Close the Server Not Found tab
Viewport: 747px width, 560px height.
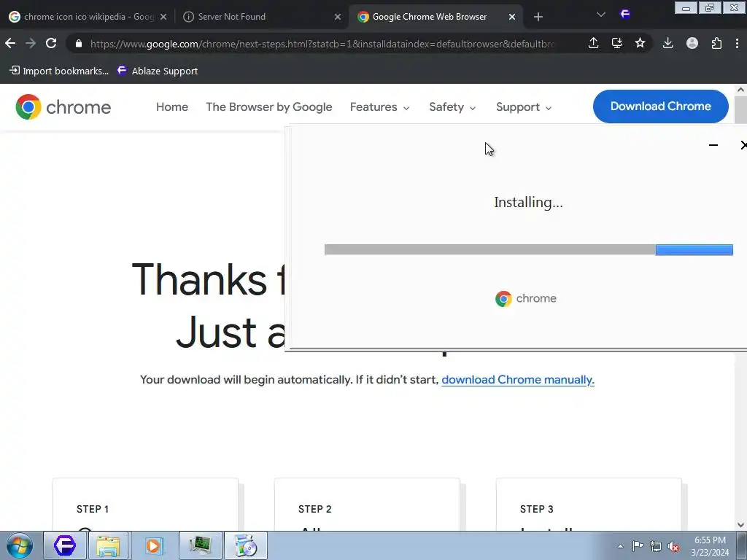337,17
